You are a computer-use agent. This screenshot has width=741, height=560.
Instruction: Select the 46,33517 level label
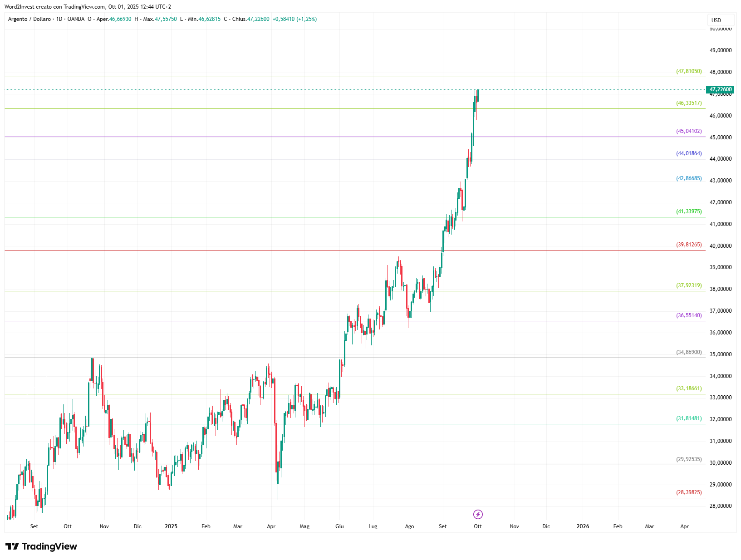[689, 103]
